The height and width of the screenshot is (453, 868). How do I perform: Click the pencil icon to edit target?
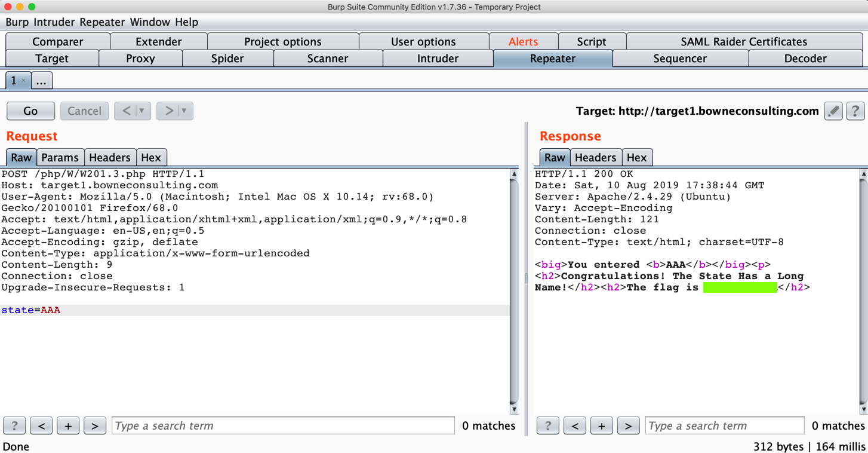[x=833, y=111]
